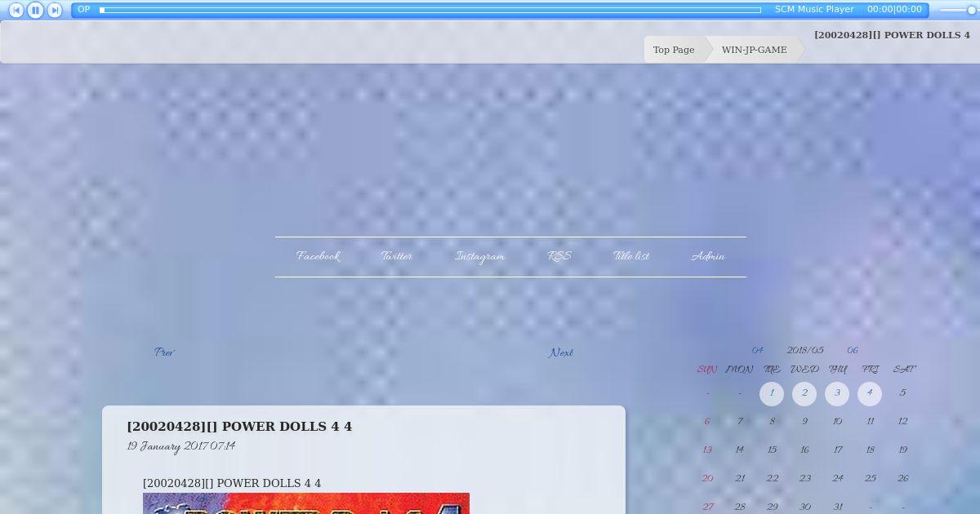Open the Instagram menu link
Viewport: 980px width, 514px height.
click(x=479, y=257)
